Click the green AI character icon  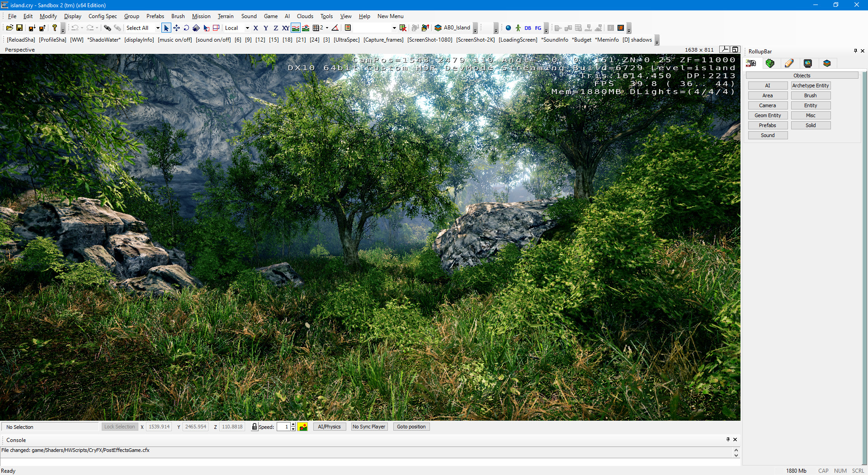518,28
